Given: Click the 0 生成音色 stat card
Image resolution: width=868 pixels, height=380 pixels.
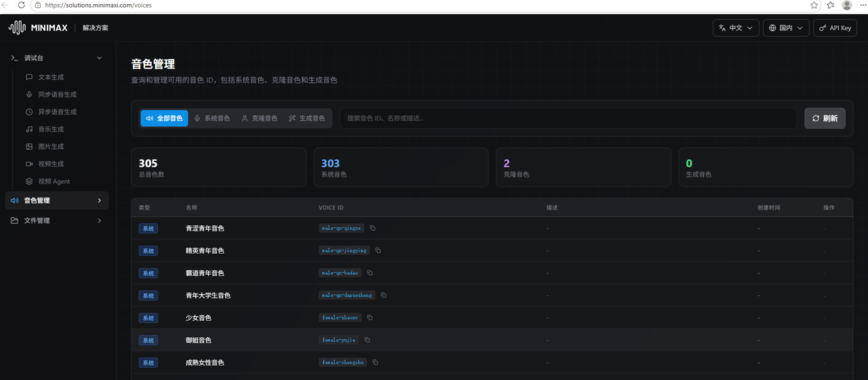Looking at the screenshot, I should [766, 167].
